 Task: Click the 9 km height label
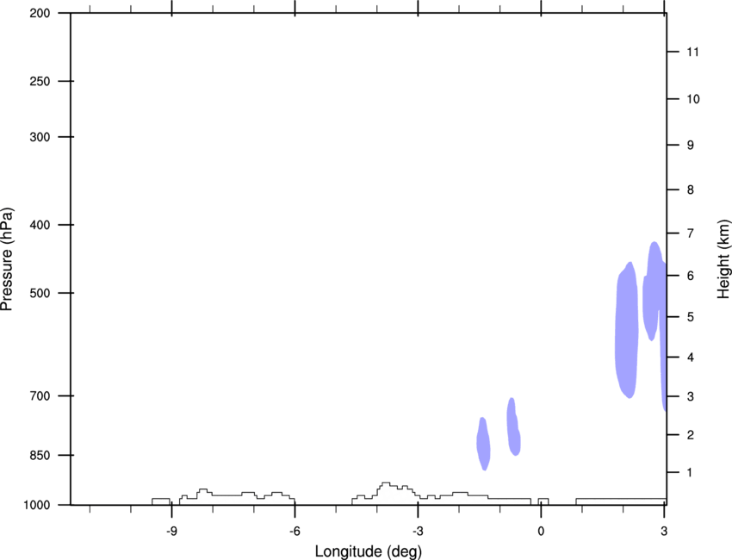[691, 146]
